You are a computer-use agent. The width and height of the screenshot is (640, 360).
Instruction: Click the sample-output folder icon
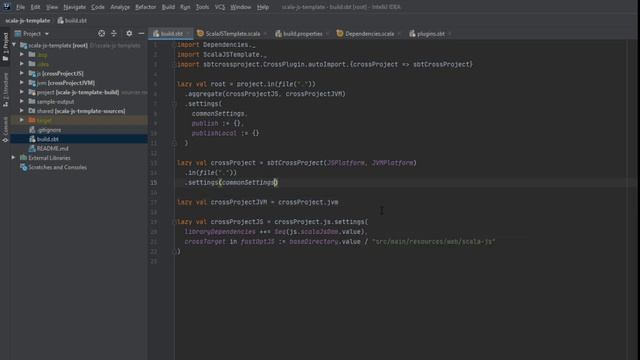pos(32,101)
